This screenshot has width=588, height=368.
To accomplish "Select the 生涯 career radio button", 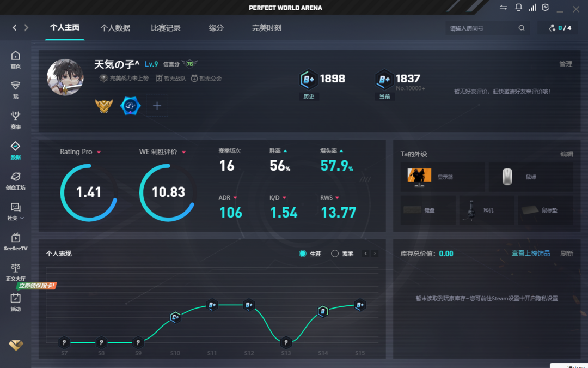I will 303,254.
